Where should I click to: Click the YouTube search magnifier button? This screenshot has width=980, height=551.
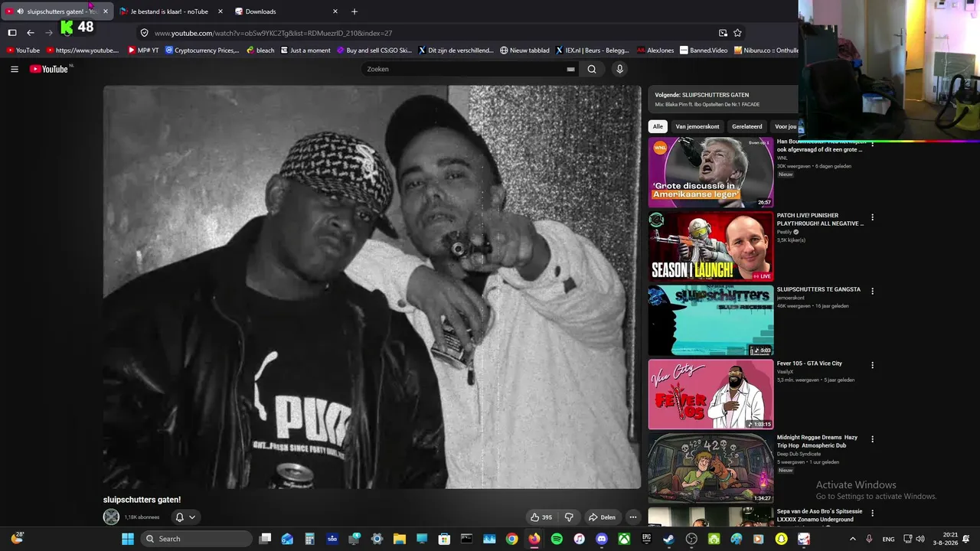[x=592, y=69]
